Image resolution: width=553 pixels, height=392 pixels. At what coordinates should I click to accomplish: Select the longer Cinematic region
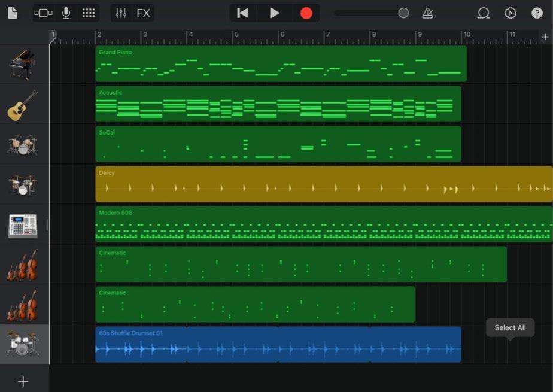click(301, 265)
